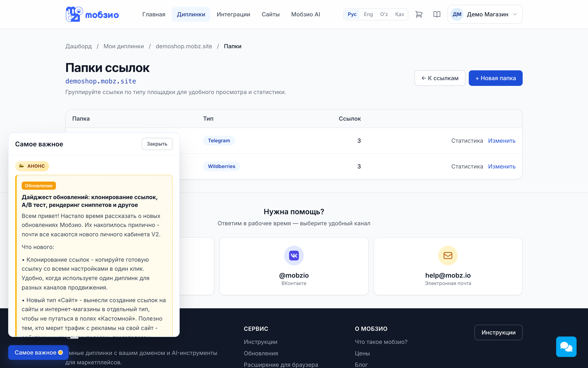Open Обновления footer link

pyautogui.click(x=261, y=353)
